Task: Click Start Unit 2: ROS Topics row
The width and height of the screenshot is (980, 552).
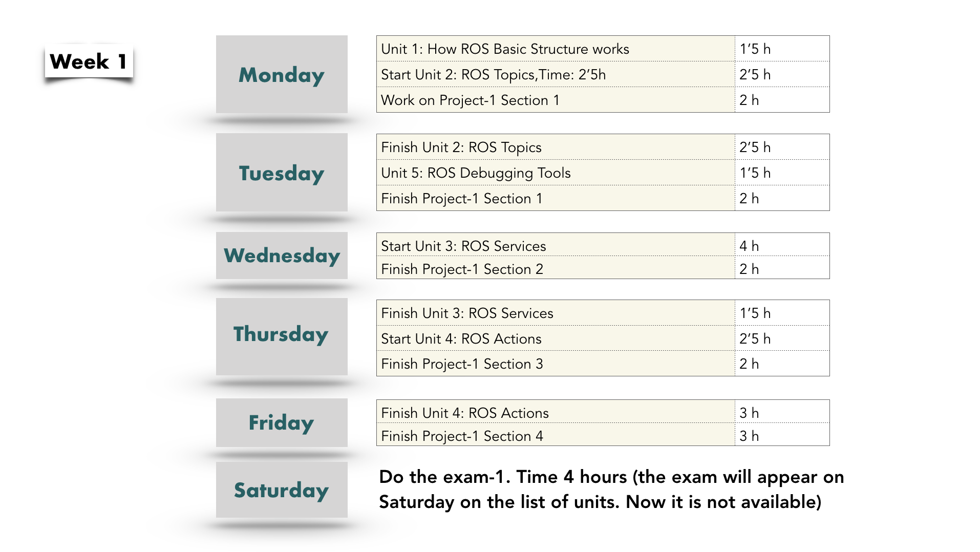Action: click(x=603, y=74)
